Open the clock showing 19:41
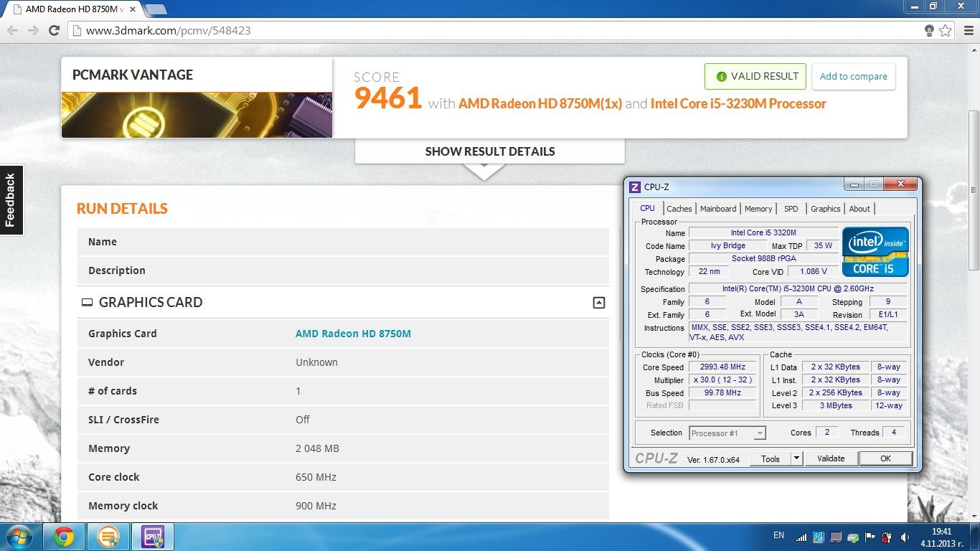Screen dimensions: 980x551 pyautogui.click(x=942, y=537)
